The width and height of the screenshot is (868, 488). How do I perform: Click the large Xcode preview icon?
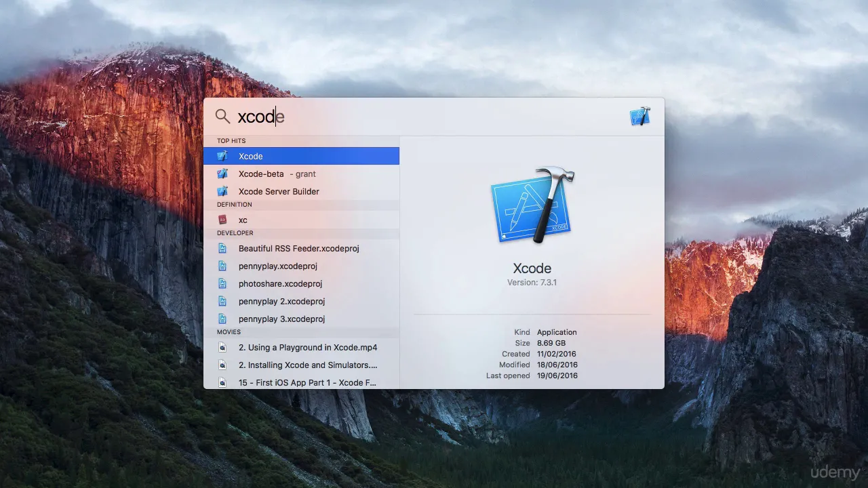click(x=532, y=205)
